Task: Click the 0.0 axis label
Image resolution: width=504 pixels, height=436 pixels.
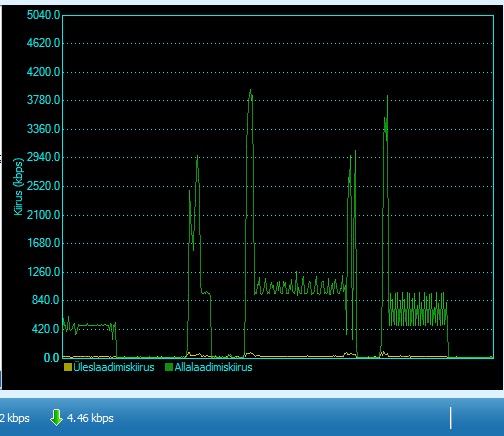Action: (52, 358)
